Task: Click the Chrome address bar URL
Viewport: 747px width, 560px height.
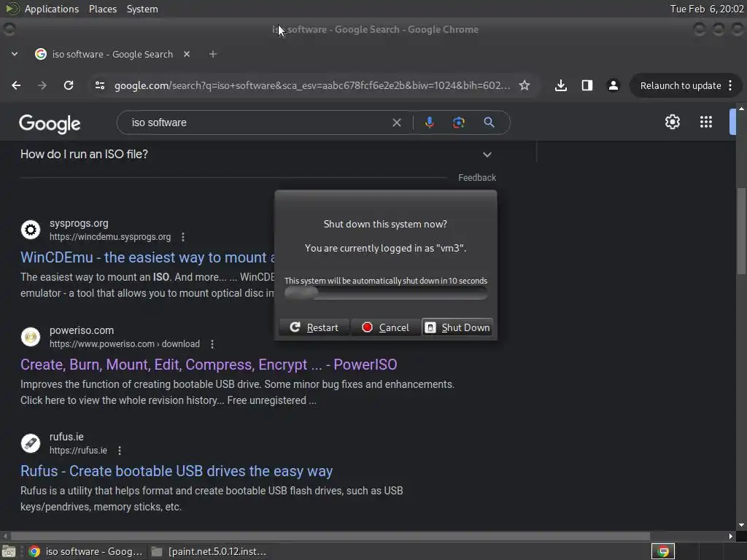Action: (x=312, y=86)
